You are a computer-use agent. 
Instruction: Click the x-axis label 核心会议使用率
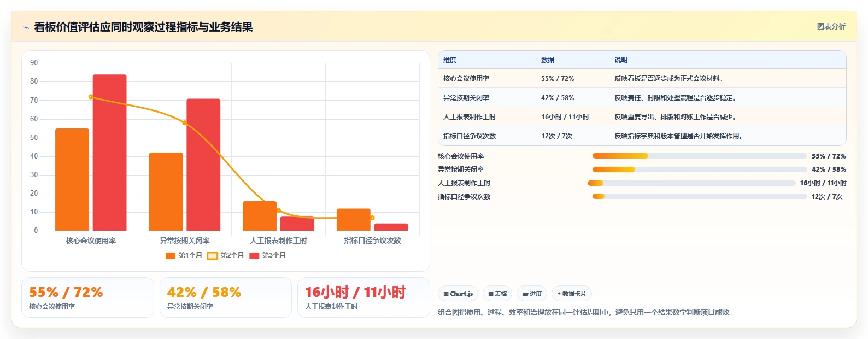click(91, 241)
